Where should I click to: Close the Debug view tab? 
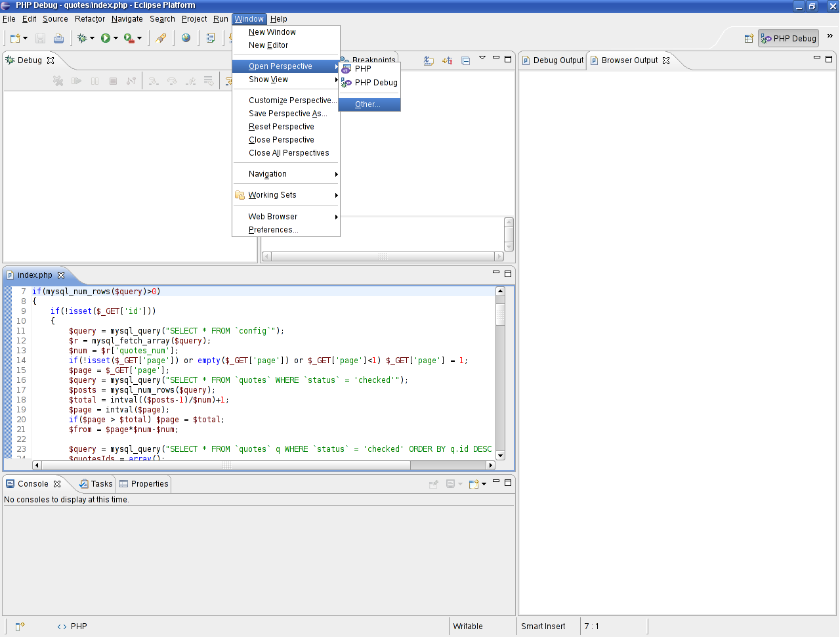(51, 60)
